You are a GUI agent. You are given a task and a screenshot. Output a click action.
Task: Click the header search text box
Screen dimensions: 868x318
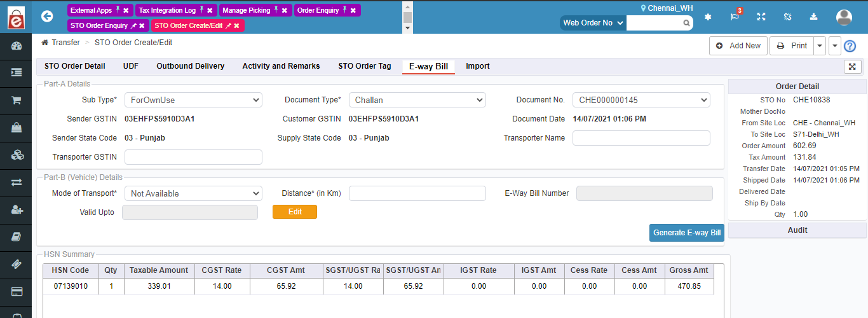(654, 23)
